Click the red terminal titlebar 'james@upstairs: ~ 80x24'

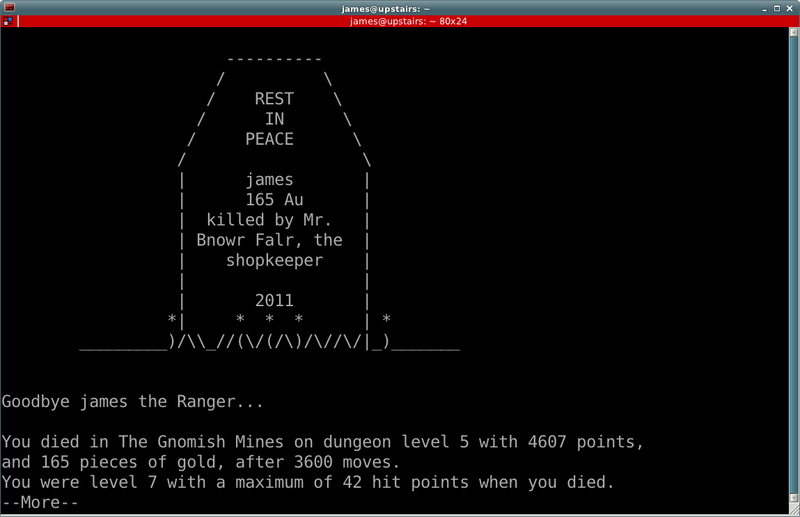click(408, 21)
